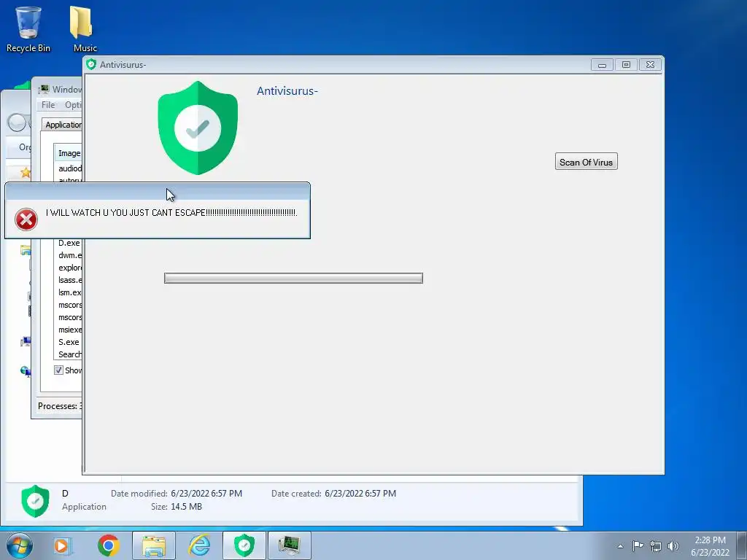The image size is (747, 560).
Task: Click the I WILL WATCH U message text
Action: pyautogui.click(x=171, y=212)
